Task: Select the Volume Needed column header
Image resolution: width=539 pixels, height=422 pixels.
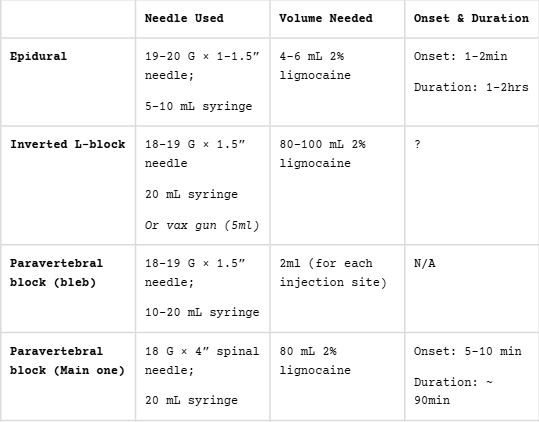Action: pos(326,18)
